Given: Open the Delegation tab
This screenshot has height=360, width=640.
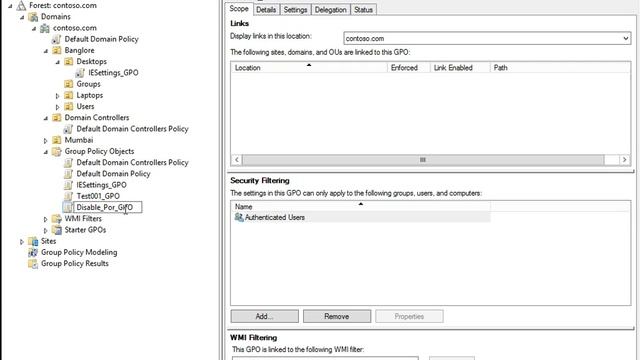Looking at the screenshot, I should click(331, 9).
